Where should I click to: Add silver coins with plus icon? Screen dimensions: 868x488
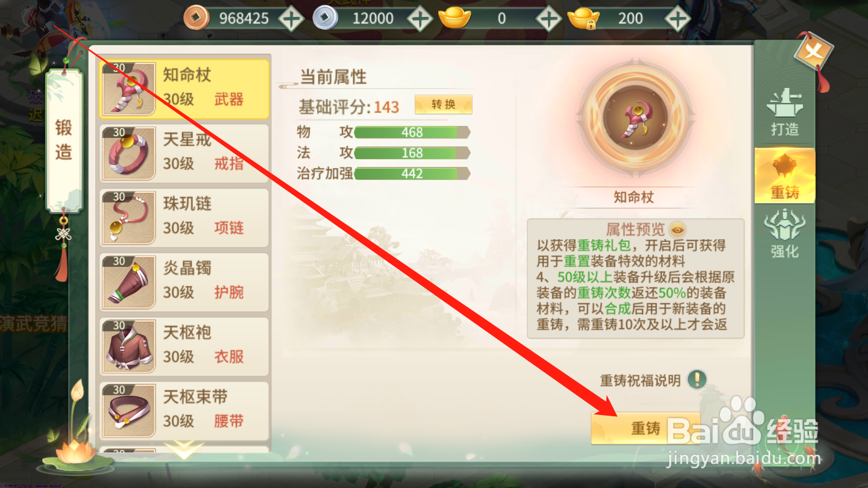[x=420, y=19]
